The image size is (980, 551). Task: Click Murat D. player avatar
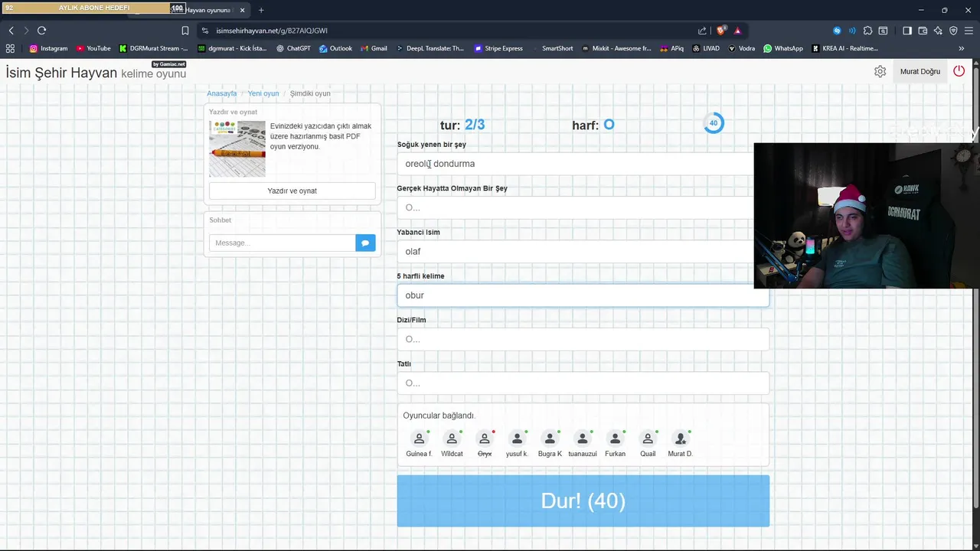click(680, 439)
